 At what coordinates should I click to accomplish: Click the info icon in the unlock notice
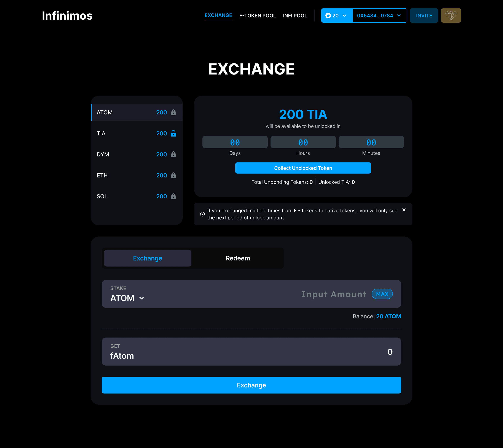(x=202, y=214)
